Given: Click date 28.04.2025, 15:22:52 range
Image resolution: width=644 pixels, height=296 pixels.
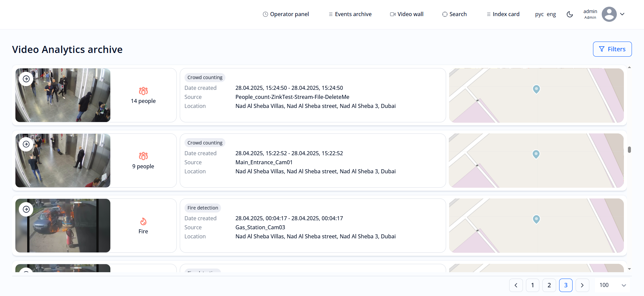Looking at the screenshot, I should pyautogui.click(x=289, y=153).
